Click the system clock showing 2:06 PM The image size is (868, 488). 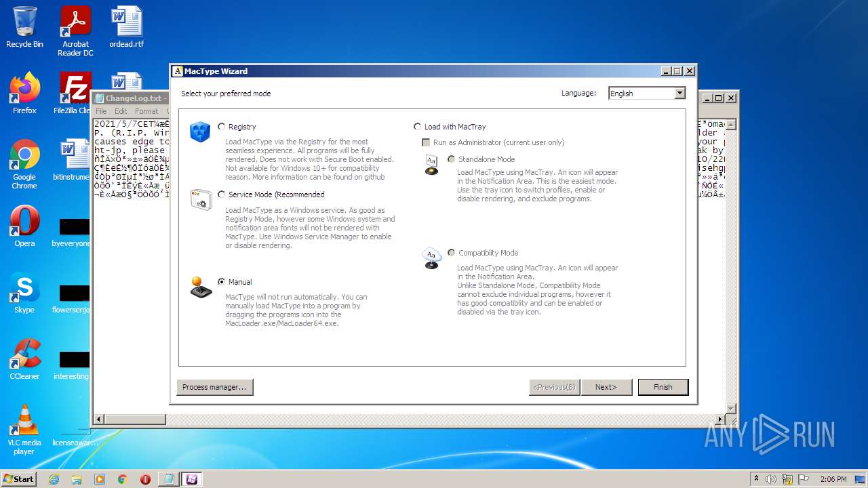[833, 479]
